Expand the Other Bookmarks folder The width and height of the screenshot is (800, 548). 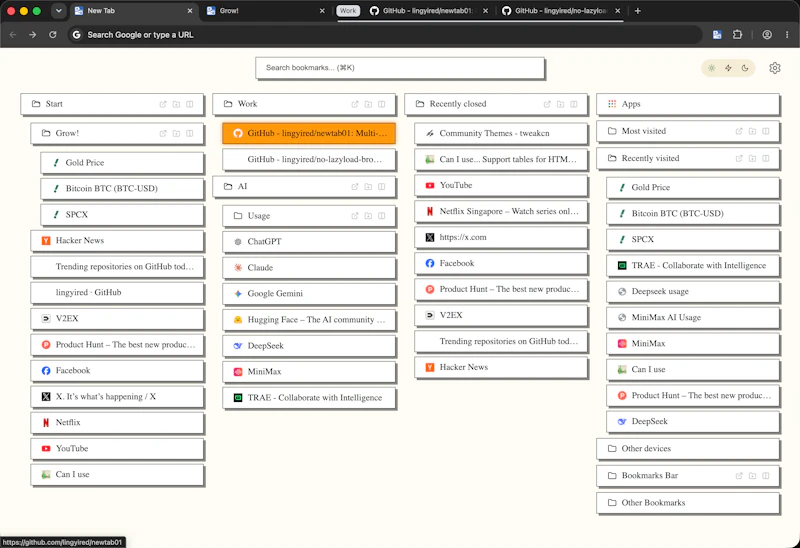click(688, 503)
